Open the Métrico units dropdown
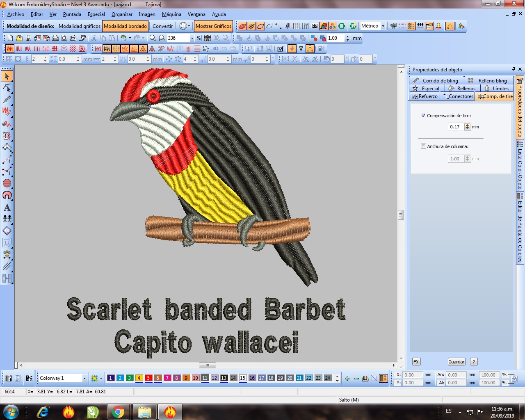This screenshot has height=420, width=525. pyautogui.click(x=383, y=26)
